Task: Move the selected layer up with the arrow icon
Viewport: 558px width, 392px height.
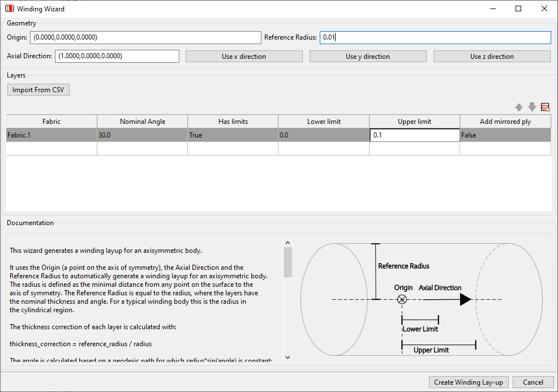Action: pos(519,106)
